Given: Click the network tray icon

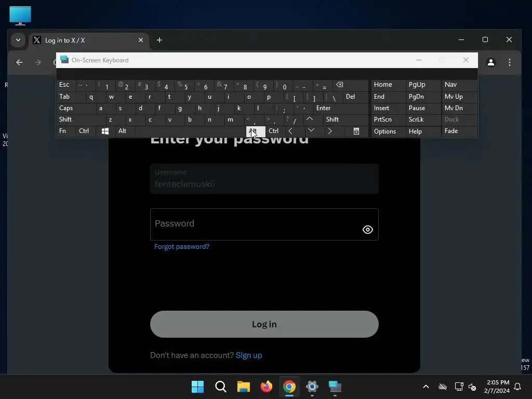Looking at the screenshot, I should [x=459, y=387].
